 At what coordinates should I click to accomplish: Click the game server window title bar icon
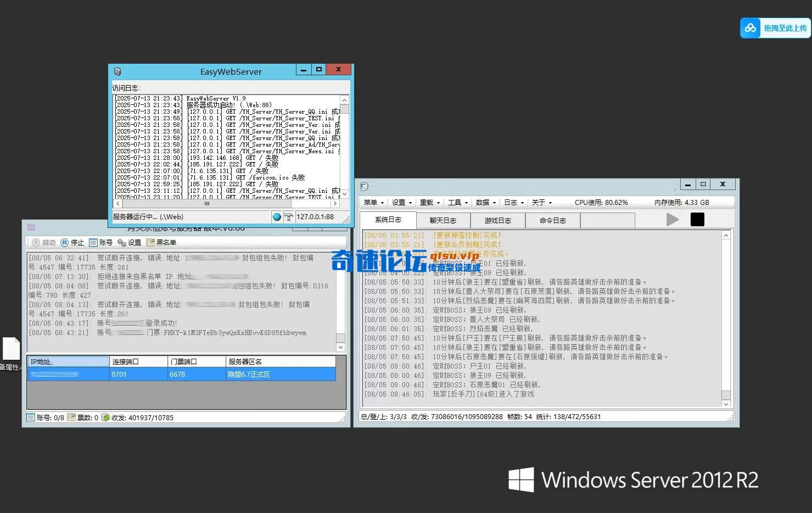[x=364, y=186]
